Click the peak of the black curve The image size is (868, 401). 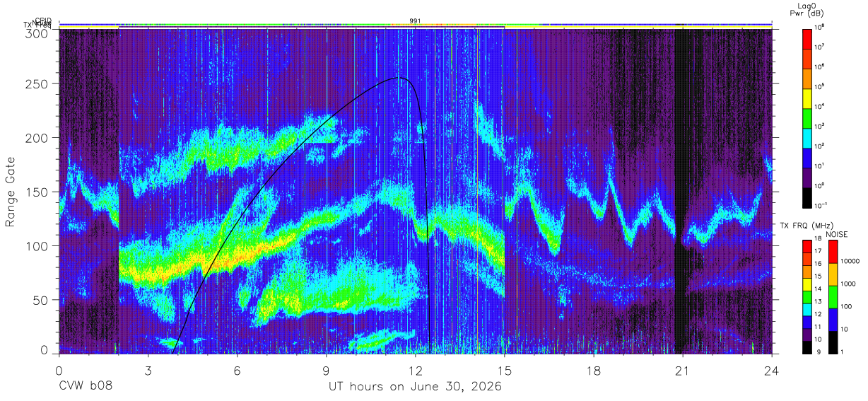[399, 78]
